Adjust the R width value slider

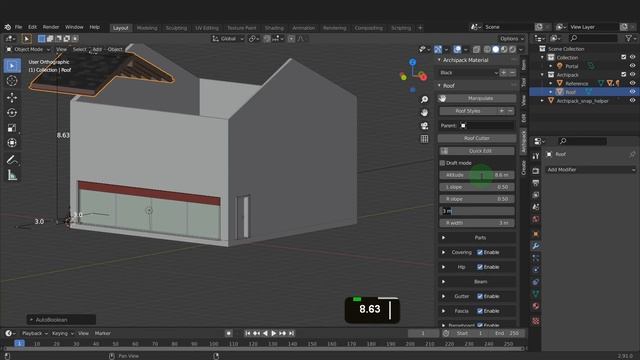point(477,223)
